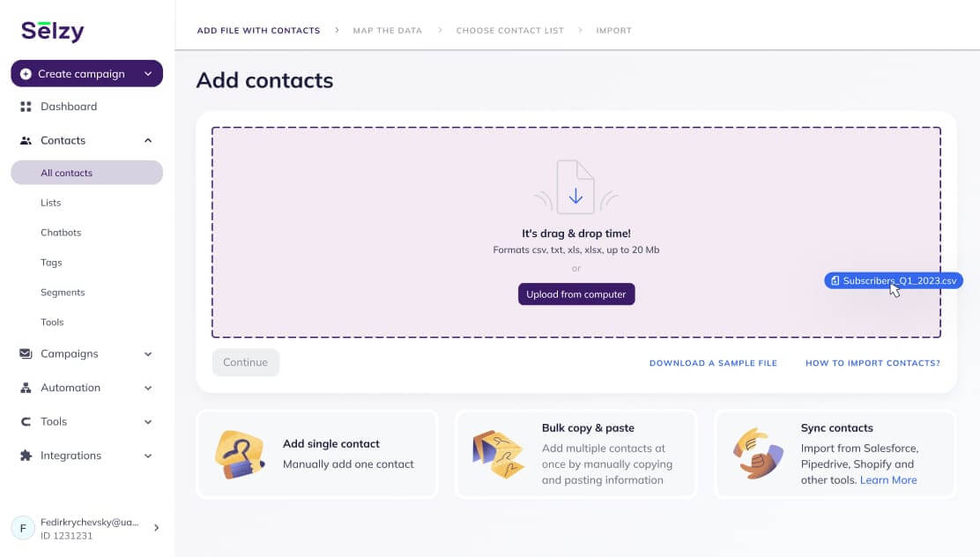Expand the profile details arrow
This screenshot has width=980, height=557.
pos(156,527)
